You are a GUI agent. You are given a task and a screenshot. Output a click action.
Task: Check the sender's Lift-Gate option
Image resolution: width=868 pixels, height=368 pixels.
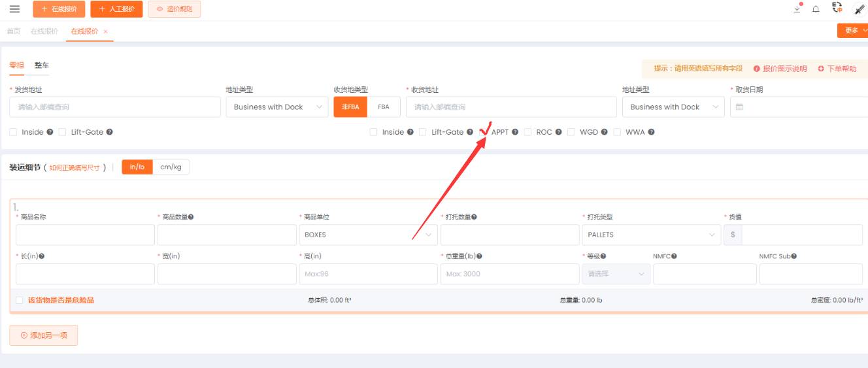pyautogui.click(x=63, y=132)
